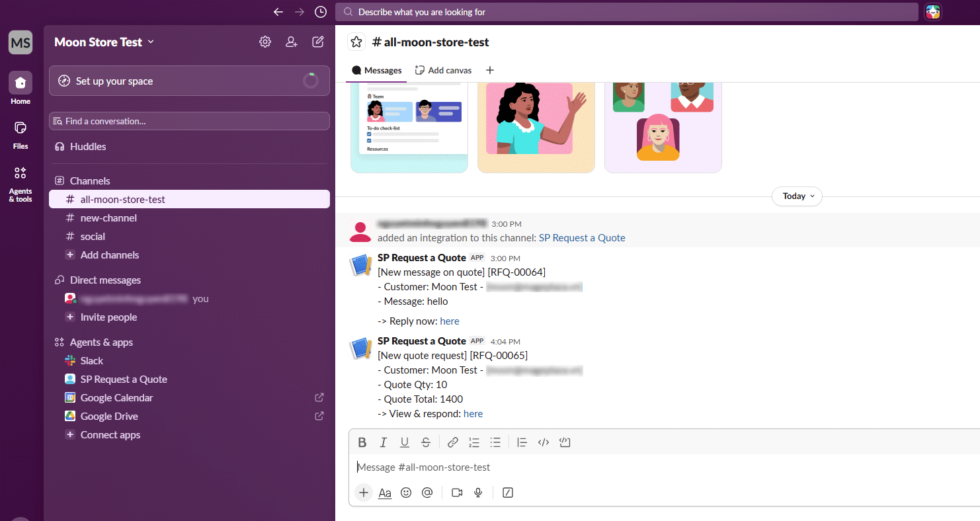Toggle bulleted list formatting
Image resolution: width=980 pixels, height=521 pixels.
click(495, 442)
